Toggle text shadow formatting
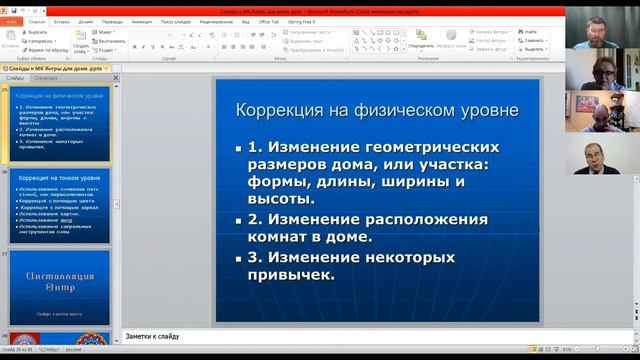 [162, 47]
